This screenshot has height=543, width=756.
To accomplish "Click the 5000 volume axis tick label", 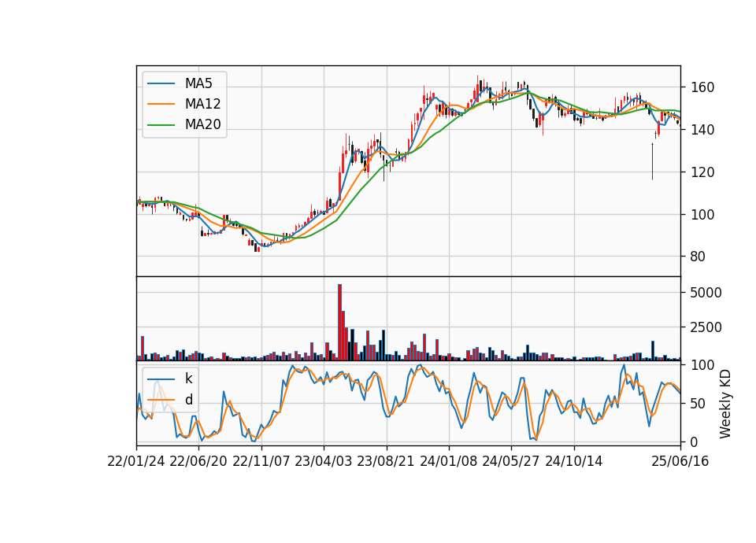I will [706, 293].
